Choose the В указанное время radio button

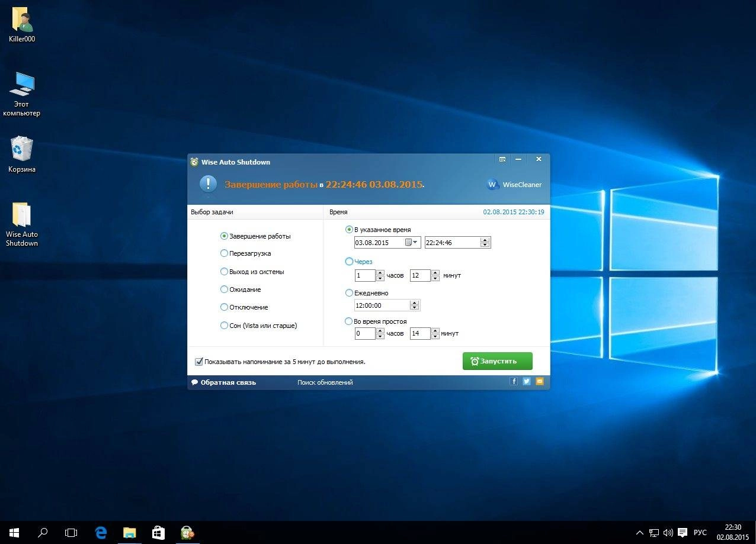348,230
